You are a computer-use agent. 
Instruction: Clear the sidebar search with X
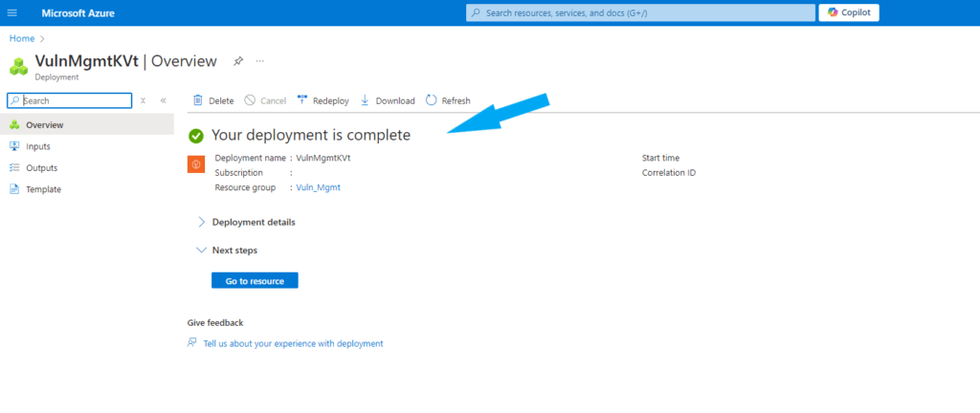point(143,100)
